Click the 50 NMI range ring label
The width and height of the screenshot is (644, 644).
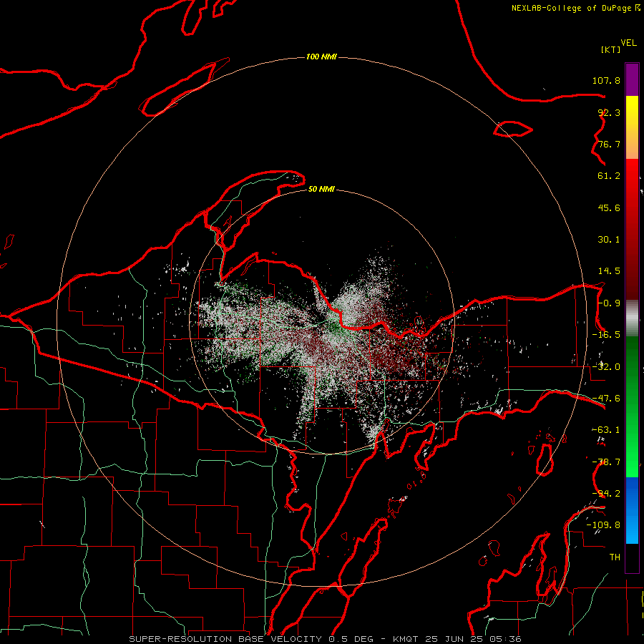pyautogui.click(x=321, y=189)
